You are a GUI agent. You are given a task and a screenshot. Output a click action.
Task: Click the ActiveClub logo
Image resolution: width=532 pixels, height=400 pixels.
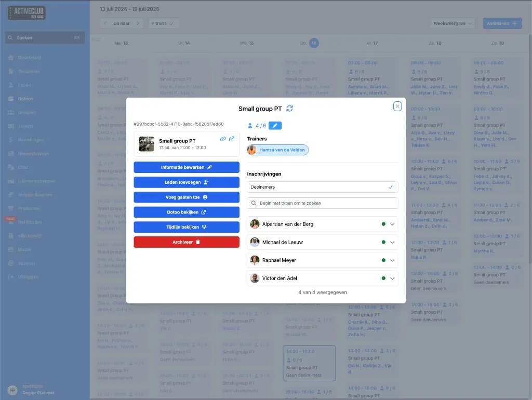click(27, 13)
